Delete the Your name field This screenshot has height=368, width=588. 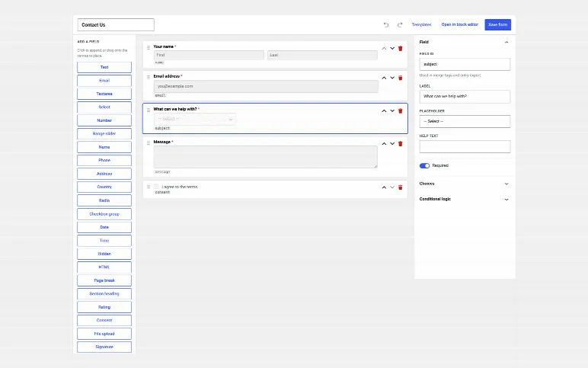click(x=401, y=49)
